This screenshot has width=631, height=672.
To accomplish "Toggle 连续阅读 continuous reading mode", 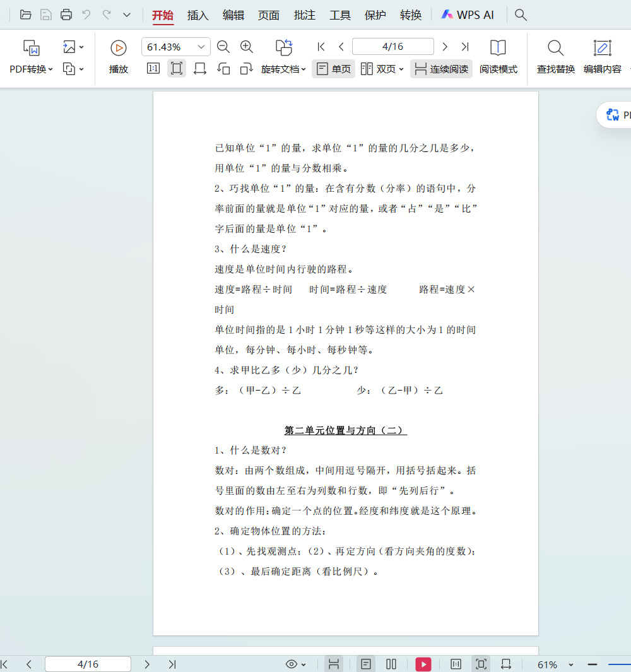I will [x=441, y=69].
